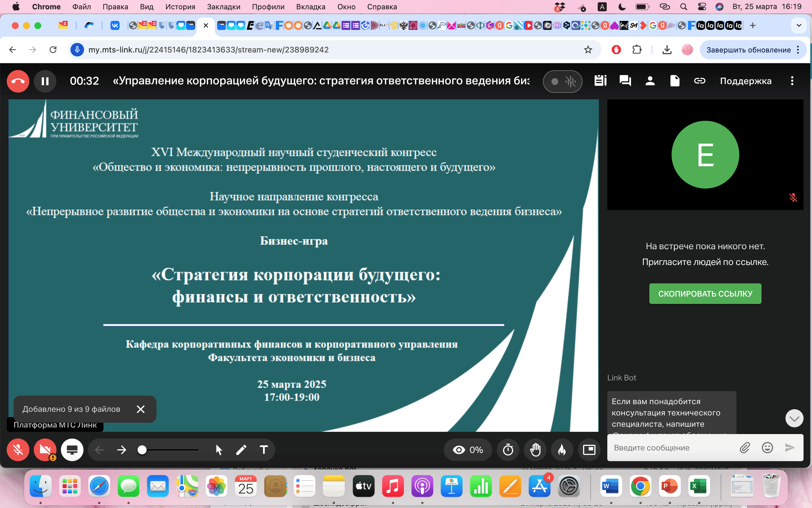Show the participants list icon

coord(650,81)
